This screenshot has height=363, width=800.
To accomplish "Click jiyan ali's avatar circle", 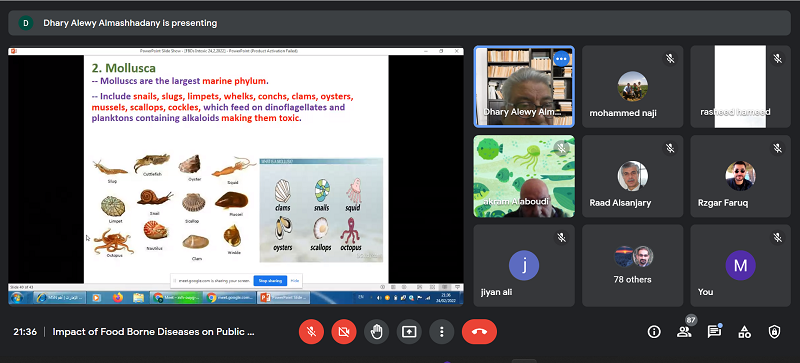I will (x=524, y=265).
